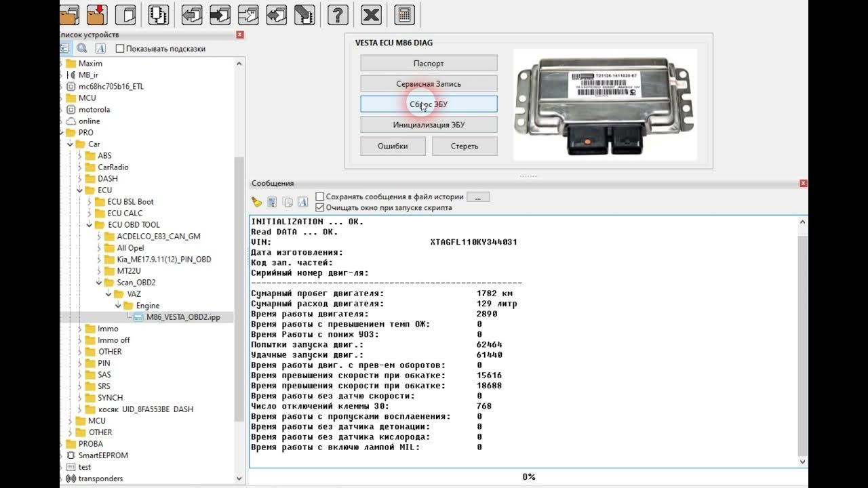Open help with the question mark icon
This screenshot has width=868, height=488.
[338, 14]
